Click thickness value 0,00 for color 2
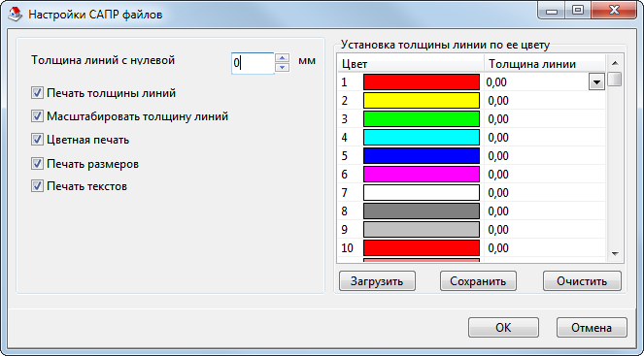The height and width of the screenshot is (356, 644). (498, 101)
